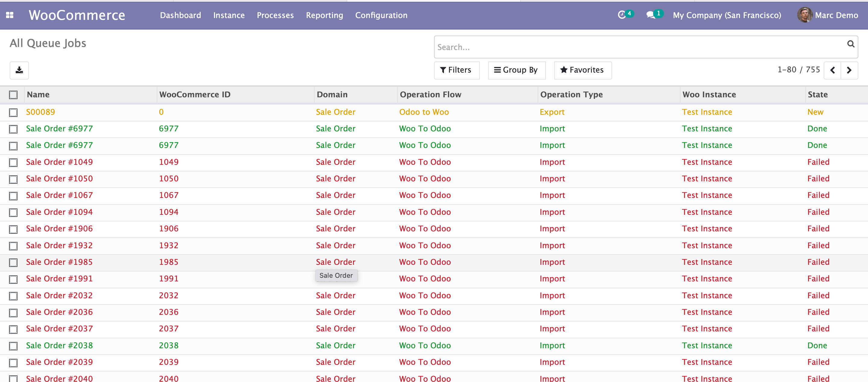Go to next page arrow
The height and width of the screenshot is (382, 868).
pyautogui.click(x=849, y=70)
